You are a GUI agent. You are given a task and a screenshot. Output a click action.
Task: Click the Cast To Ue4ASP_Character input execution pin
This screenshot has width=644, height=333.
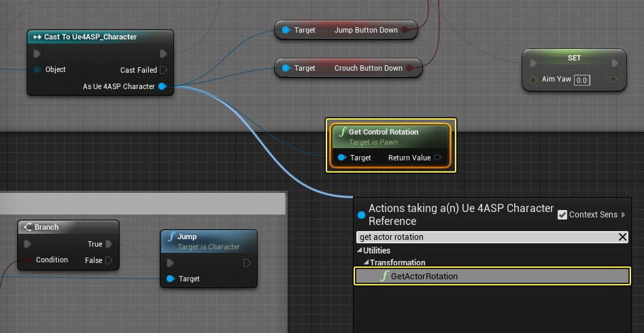(x=37, y=54)
